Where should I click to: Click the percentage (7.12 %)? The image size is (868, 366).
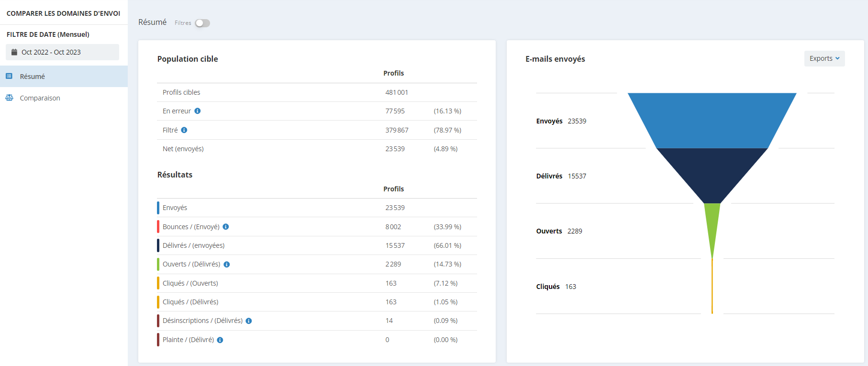(x=445, y=283)
